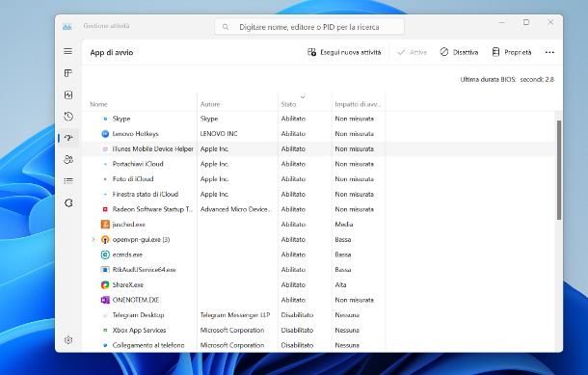Sort by the Autore column header
This screenshot has height=375, width=588.
[x=210, y=104]
